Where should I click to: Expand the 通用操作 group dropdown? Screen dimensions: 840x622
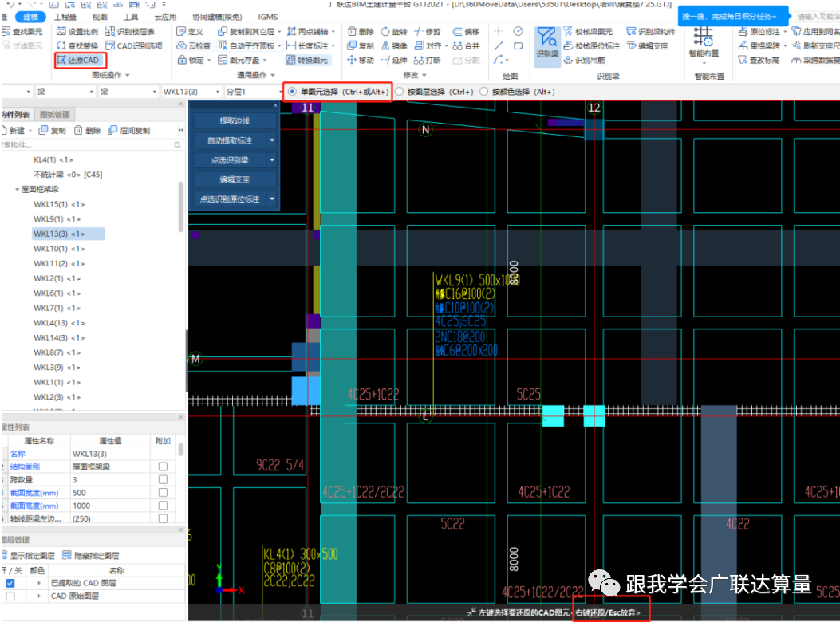(x=273, y=75)
